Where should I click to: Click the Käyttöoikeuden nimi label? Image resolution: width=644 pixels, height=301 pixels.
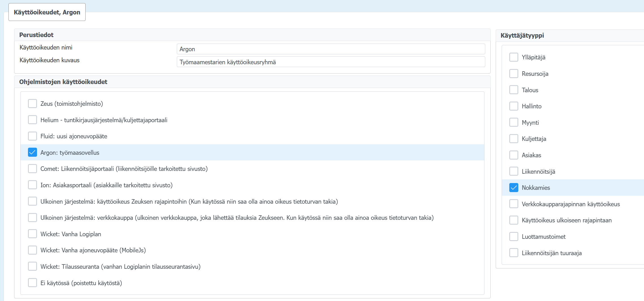tap(46, 47)
